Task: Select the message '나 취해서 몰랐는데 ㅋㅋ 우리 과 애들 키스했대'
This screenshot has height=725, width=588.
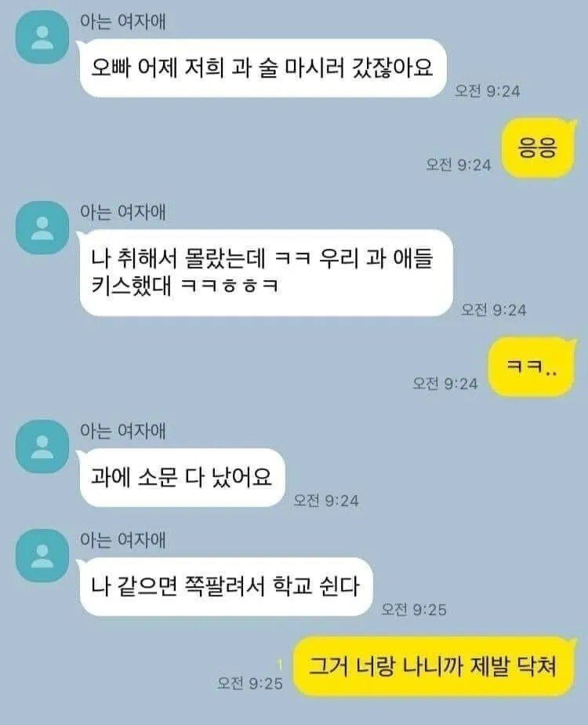Action: coord(266,272)
